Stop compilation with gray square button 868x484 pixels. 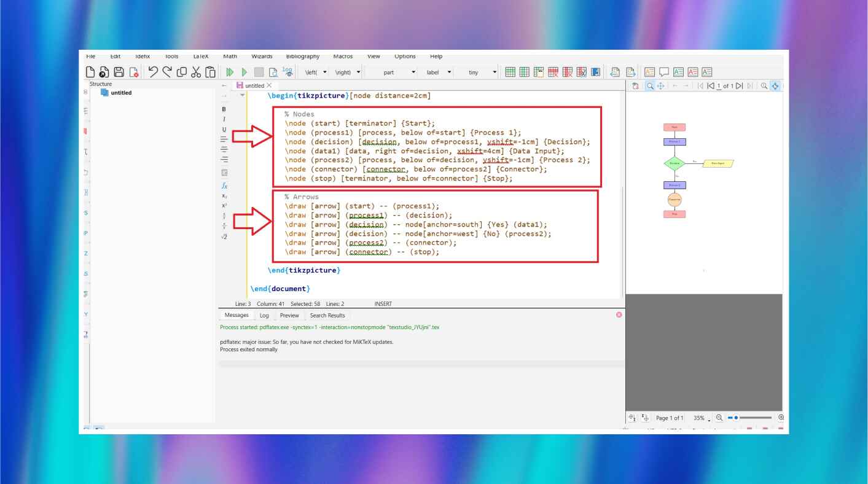pyautogui.click(x=259, y=72)
